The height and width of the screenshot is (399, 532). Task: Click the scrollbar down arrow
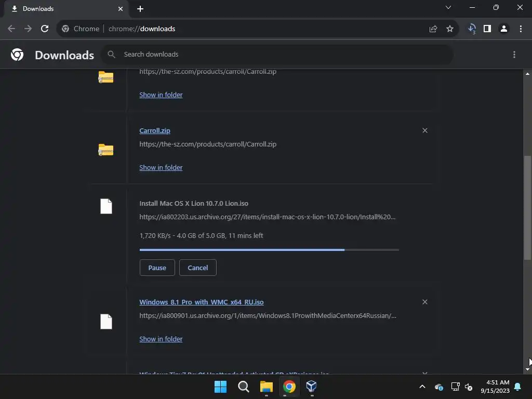tap(527, 369)
